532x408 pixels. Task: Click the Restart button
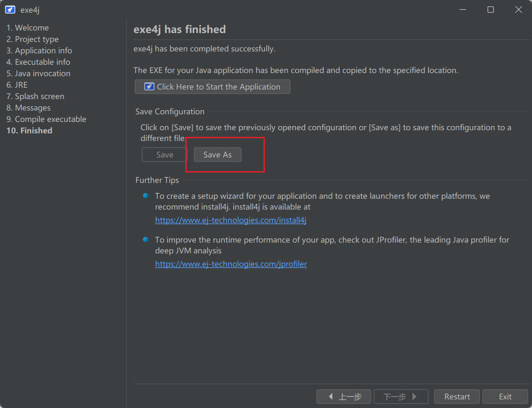click(x=457, y=397)
